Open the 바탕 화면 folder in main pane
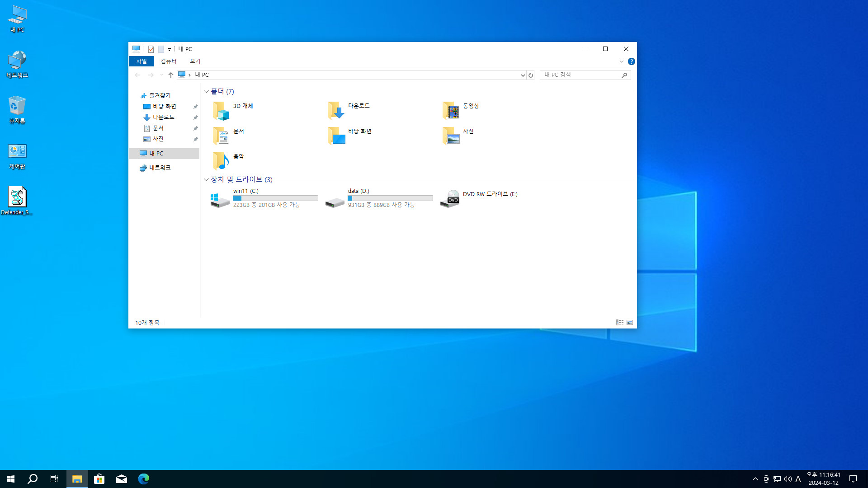This screenshot has width=868, height=488. pyautogui.click(x=349, y=136)
